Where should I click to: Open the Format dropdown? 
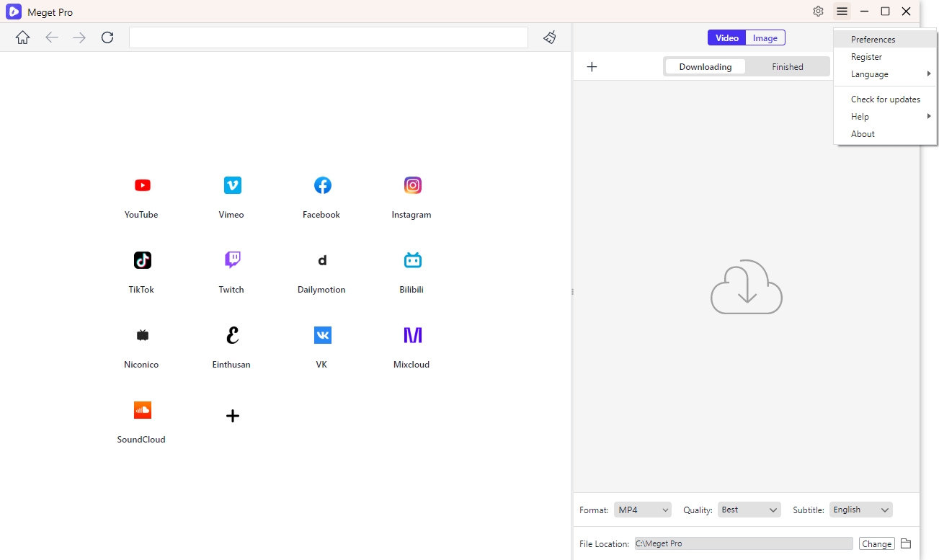643,510
